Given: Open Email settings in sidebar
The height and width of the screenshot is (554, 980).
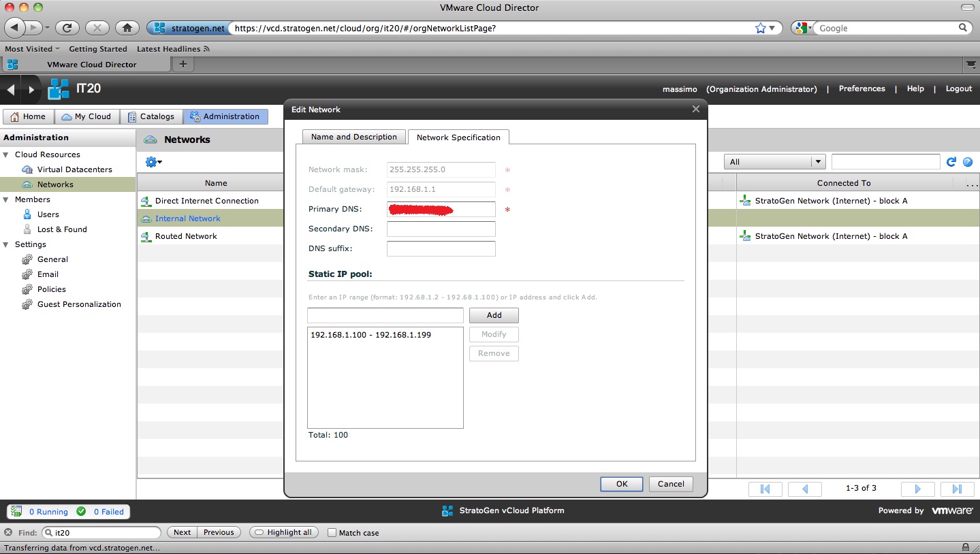Looking at the screenshot, I should [x=48, y=274].
